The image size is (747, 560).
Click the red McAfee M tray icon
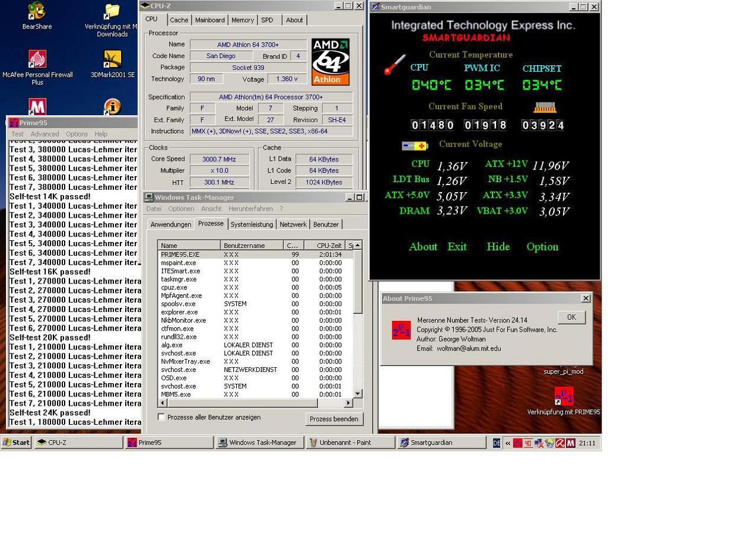570,443
